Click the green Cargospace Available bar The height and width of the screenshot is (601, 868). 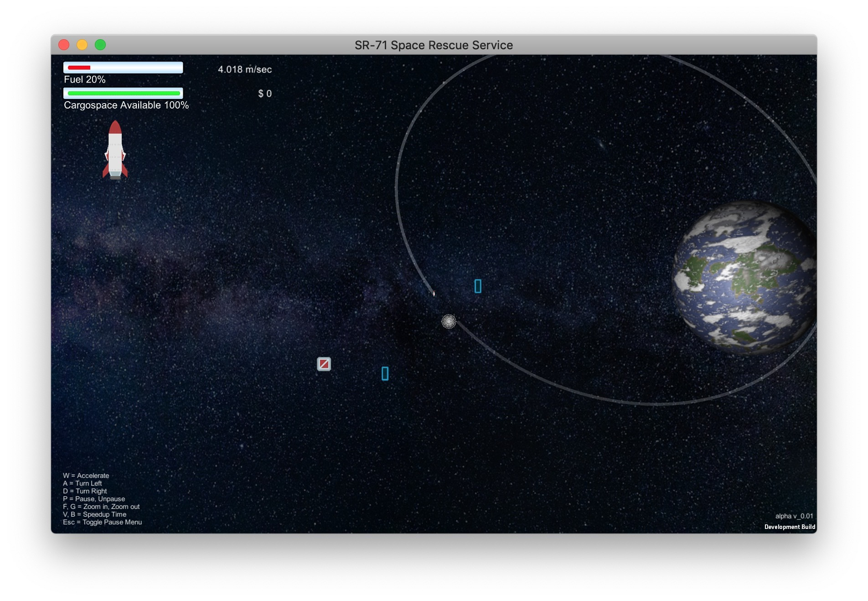coord(124,93)
